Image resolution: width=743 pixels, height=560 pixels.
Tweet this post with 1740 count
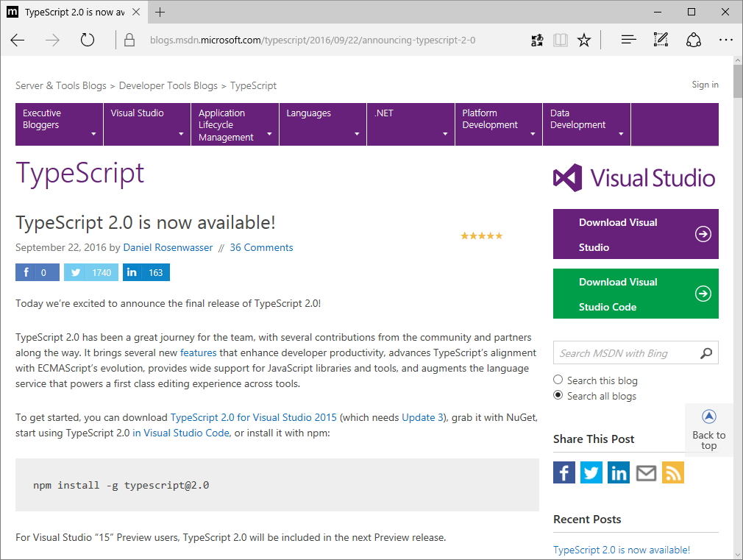coord(91,272)
